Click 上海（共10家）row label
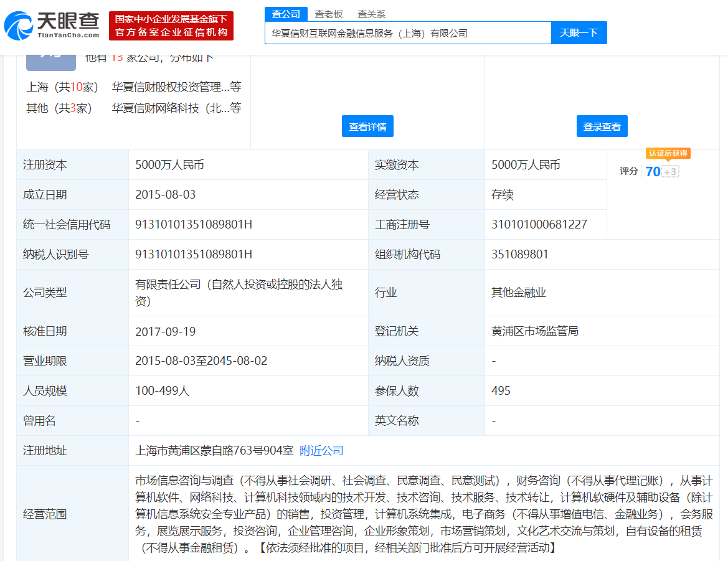Image resolution: width=728 pixels, height=561 pixels. click(x=62, y=87)
